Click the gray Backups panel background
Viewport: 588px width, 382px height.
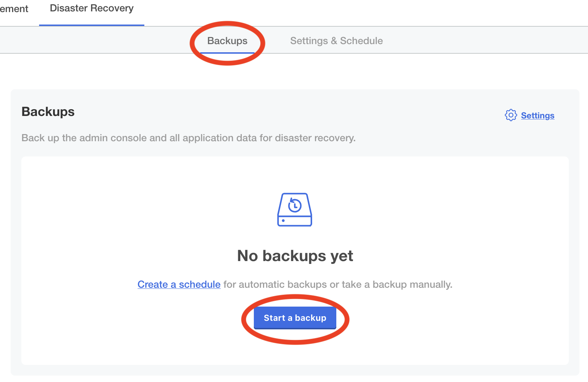[x=284, y=103]
